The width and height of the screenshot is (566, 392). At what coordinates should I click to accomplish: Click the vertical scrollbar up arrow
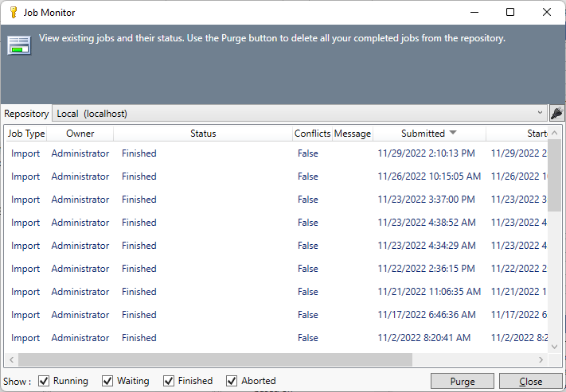click(554, 133)
